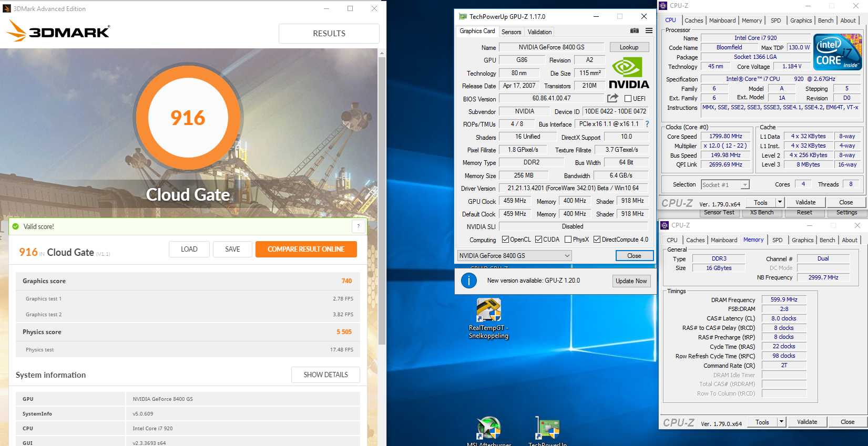868x446 pixels.
Task: Click the BIOS share/export icon in GPU-Z
Action: click(612, 98)
